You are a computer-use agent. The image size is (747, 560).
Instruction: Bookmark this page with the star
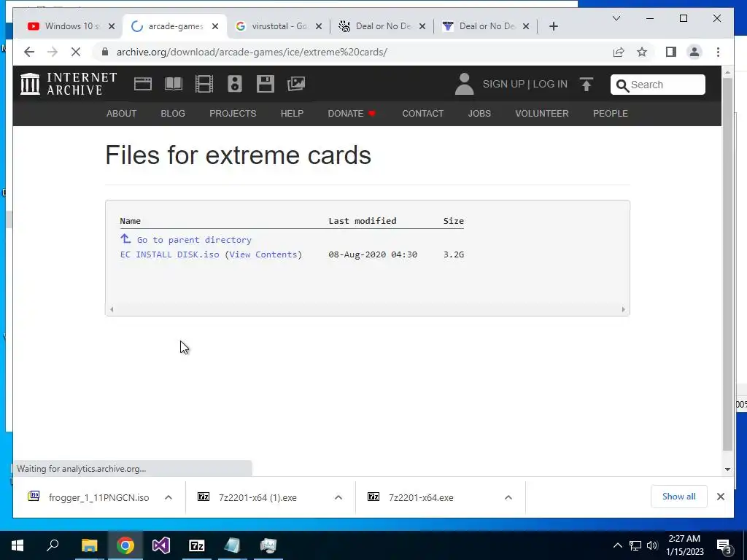pos(642,52)
